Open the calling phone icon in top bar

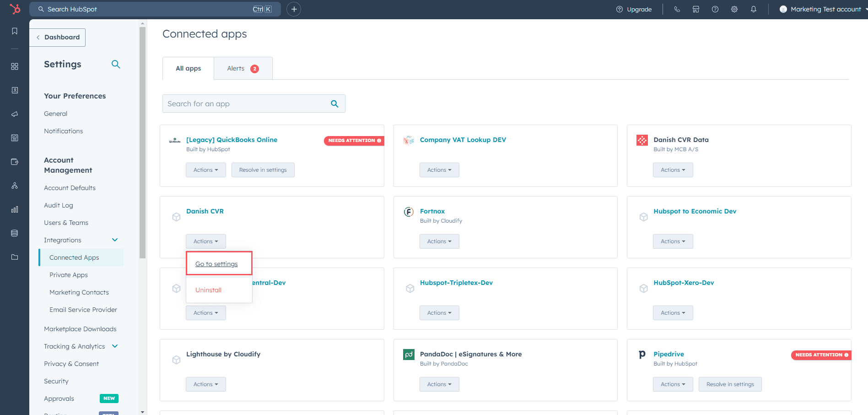[677, 9]
